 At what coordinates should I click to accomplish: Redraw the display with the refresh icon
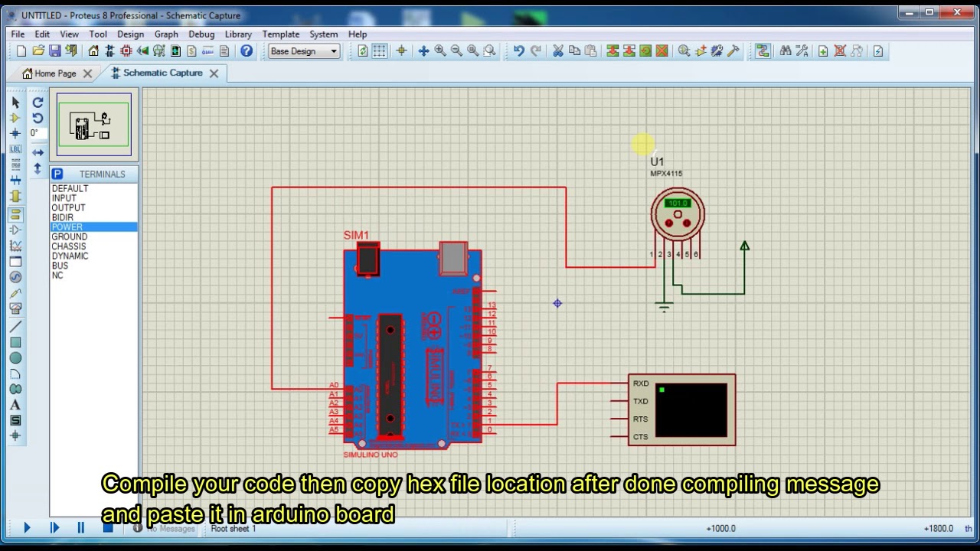363,51
